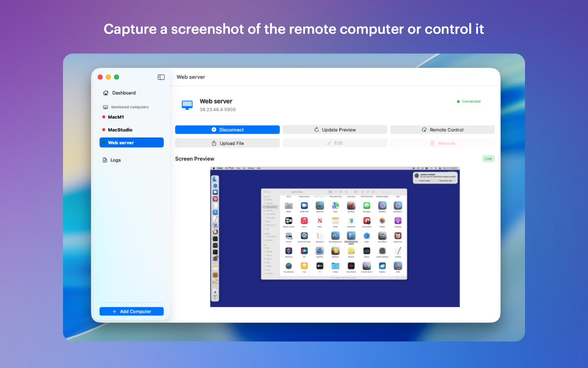Toggle the sidebar panel icon
This screenshot has width=588, height=368.
(x=161, y=77)
